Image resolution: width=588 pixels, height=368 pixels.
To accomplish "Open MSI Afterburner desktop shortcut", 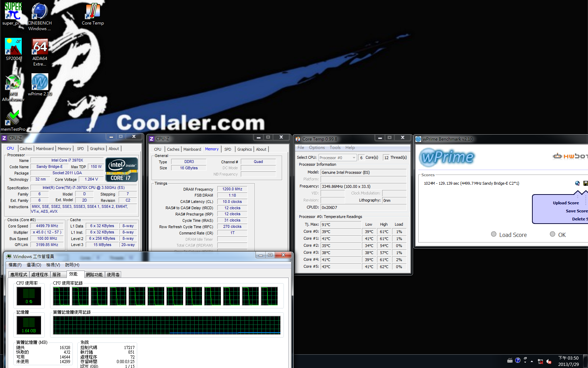I will (13, 88).
